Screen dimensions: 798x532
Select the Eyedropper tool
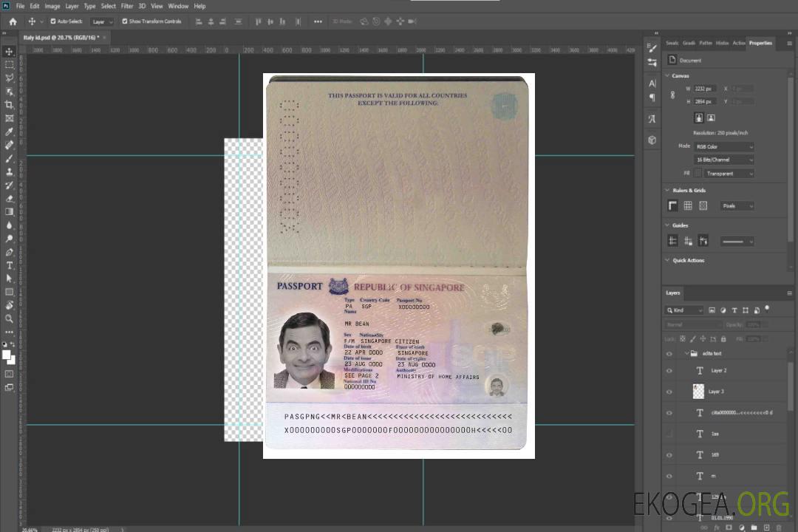[9, 132]
